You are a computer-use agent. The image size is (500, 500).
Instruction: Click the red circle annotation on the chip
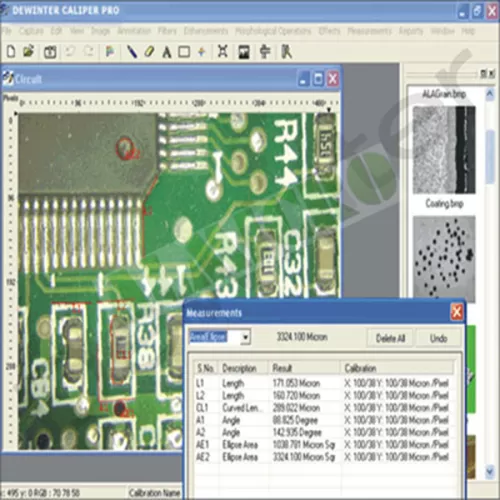click(x=124, y=148)
